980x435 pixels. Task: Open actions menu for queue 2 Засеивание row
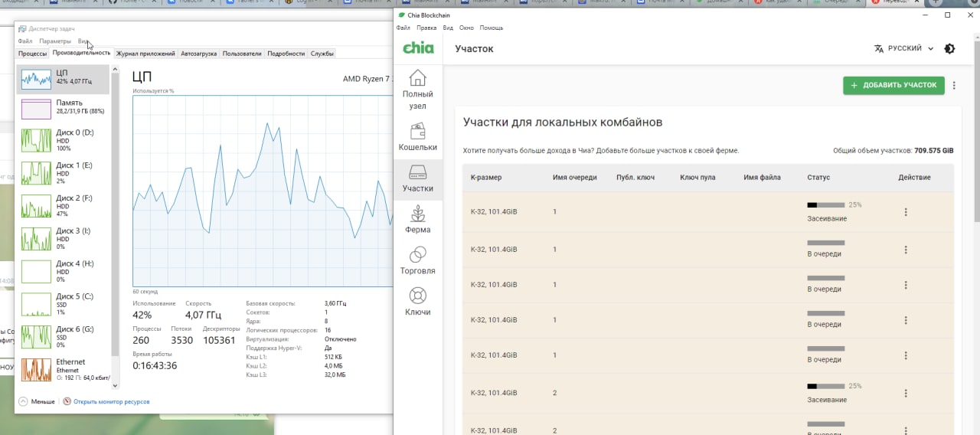[906, 394]
